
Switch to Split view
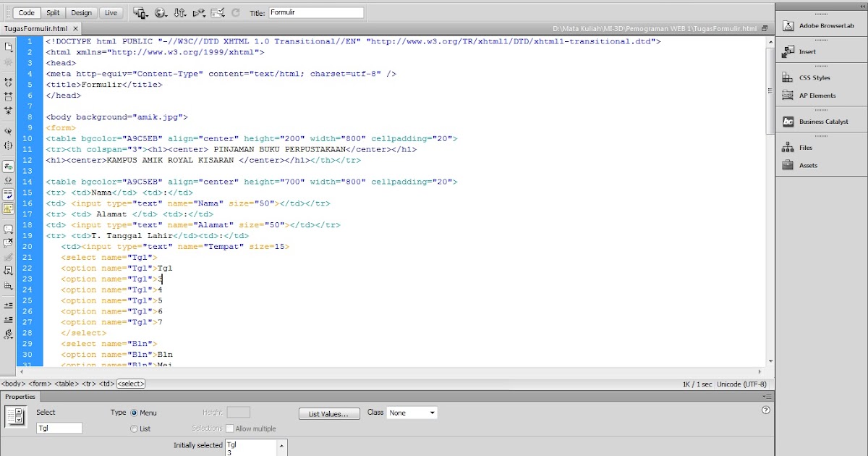pos(53,13)
